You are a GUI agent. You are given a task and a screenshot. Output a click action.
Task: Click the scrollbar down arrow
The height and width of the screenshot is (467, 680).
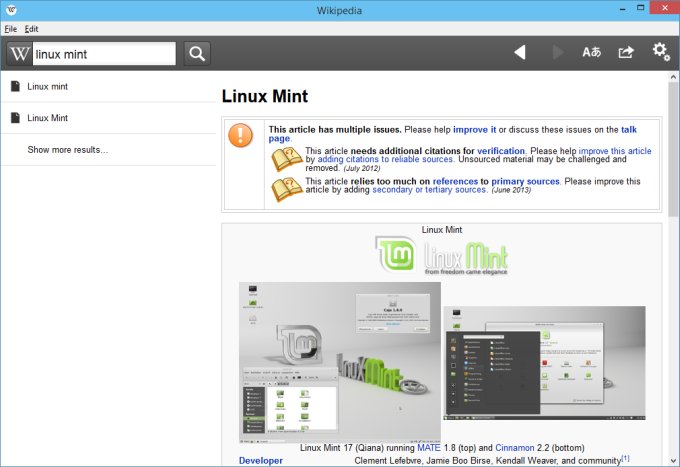(x=673, y=460)
